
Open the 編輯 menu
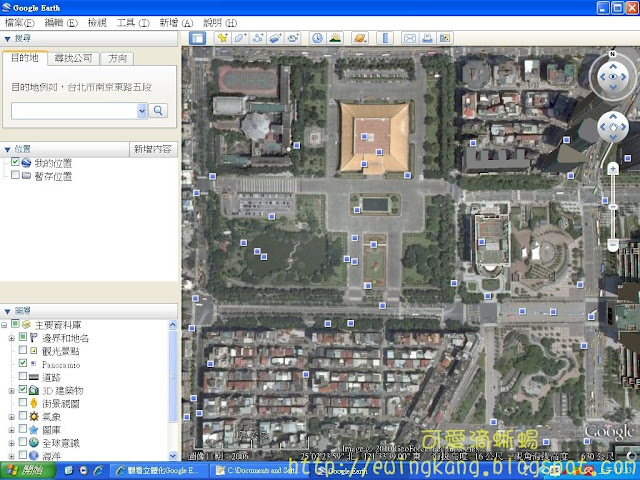tap(61, 23)
